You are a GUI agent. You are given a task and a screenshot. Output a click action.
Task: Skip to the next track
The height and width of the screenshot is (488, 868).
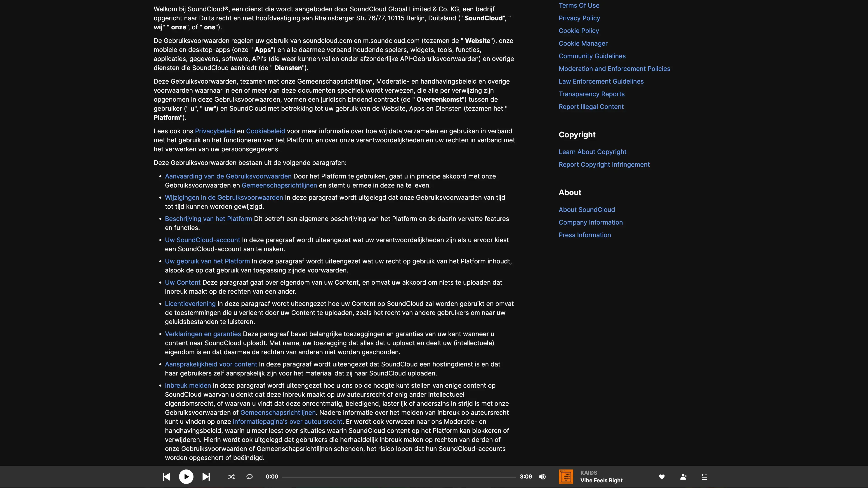click(206, 476)
